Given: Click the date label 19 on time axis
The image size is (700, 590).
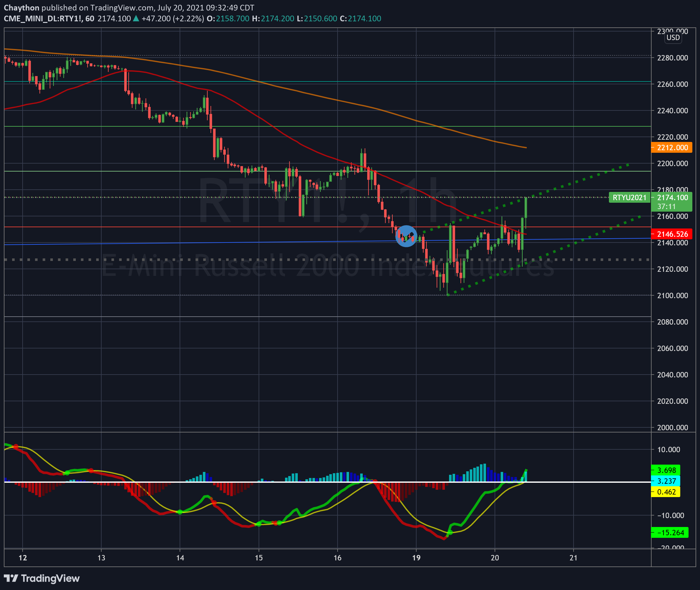Looking at the screenshot, I should (416, 558).
